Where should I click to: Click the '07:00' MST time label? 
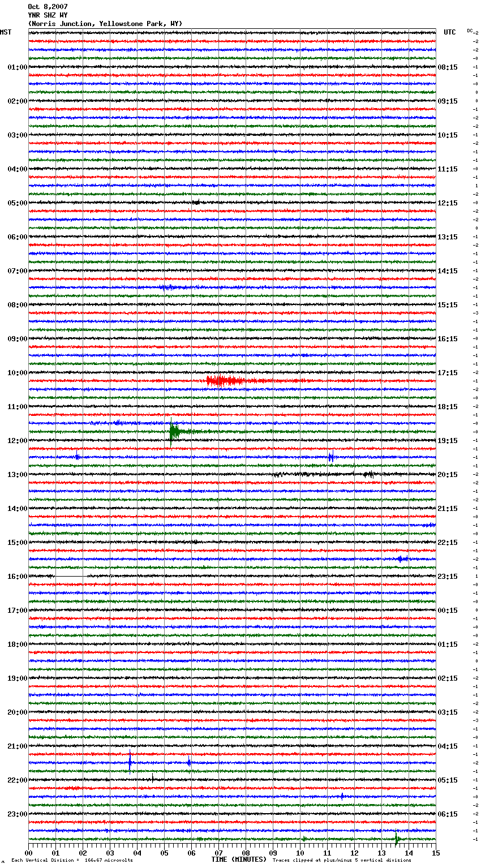tap(18, 271)
